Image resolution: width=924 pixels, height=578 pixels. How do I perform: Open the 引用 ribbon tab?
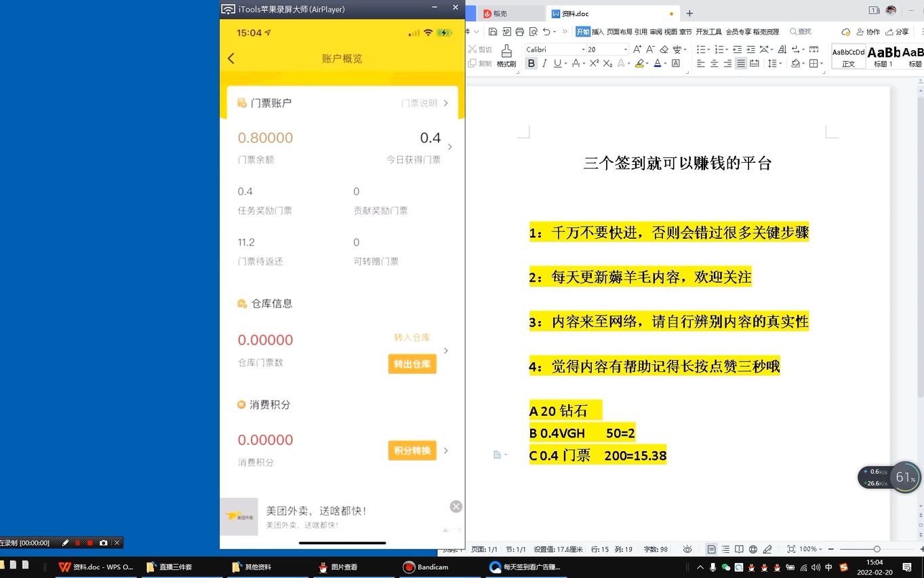tap(641, 31)
